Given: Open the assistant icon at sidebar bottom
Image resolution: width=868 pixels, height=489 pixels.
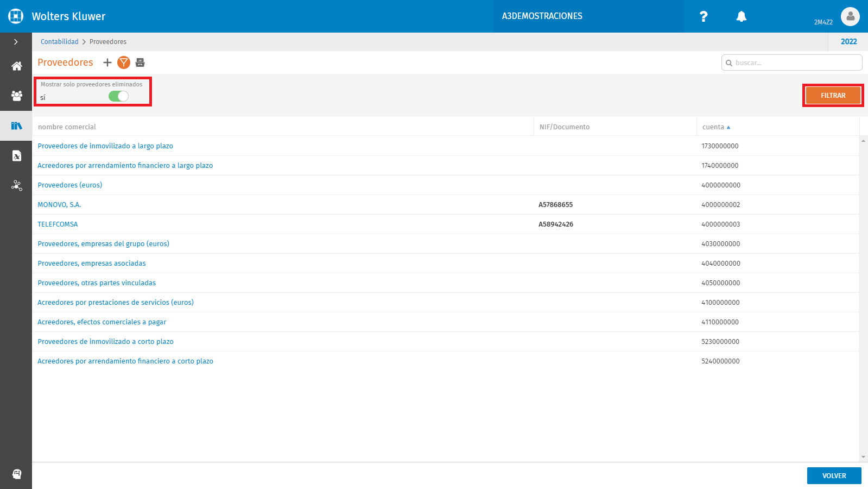Looking at the screenshot, I should click(x=17, y=474).
